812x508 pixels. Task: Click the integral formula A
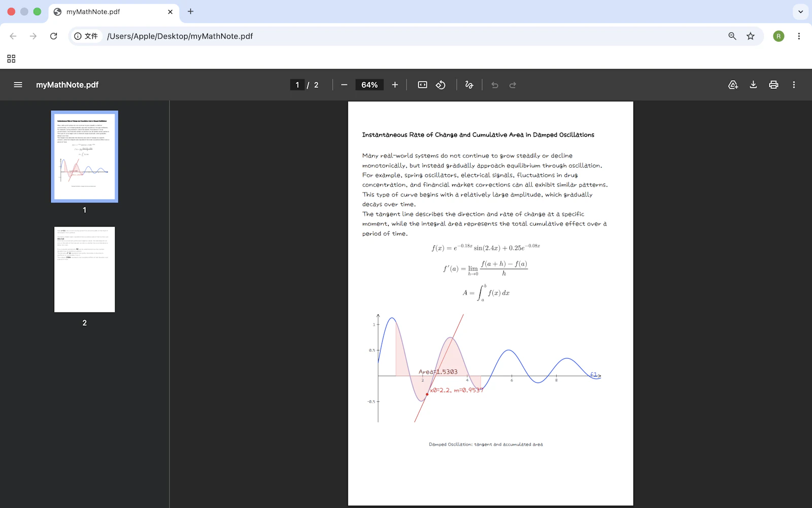(486, 293)
